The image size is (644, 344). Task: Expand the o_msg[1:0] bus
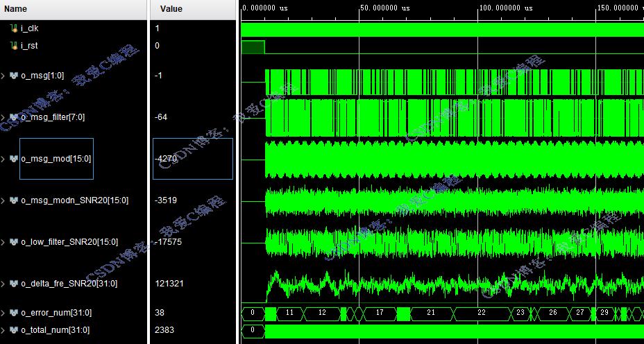(x=3, y=76)
